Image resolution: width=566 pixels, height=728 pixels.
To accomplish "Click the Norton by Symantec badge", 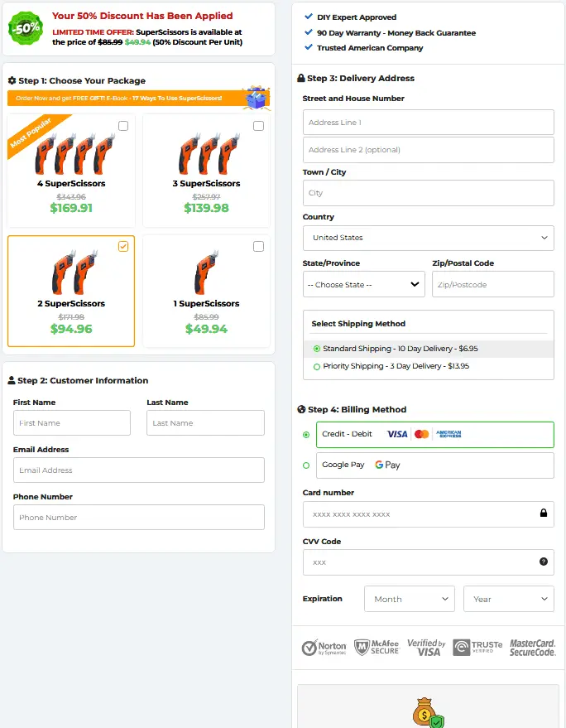I will (x=324, y=647).
